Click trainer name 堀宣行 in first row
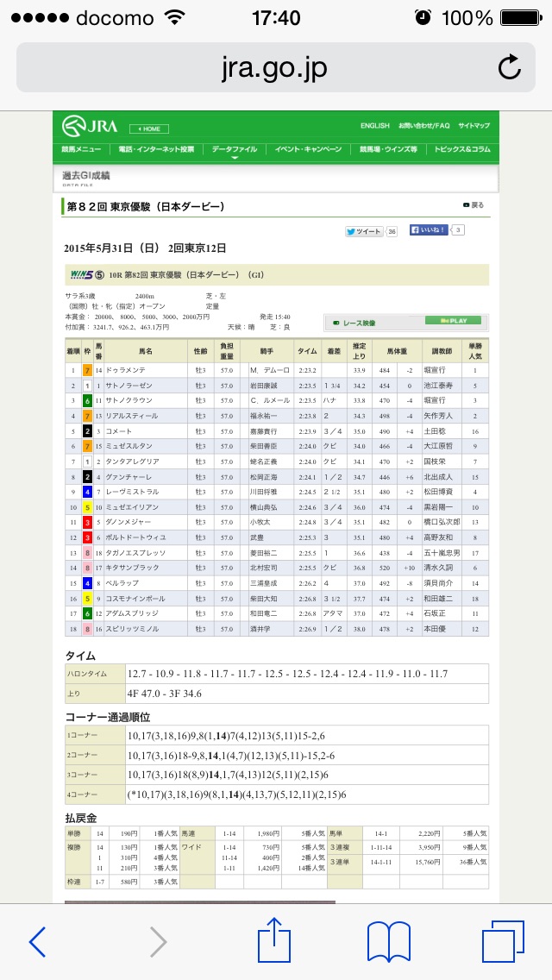This screenshot has width=552, height=980. tap(435, 371)
